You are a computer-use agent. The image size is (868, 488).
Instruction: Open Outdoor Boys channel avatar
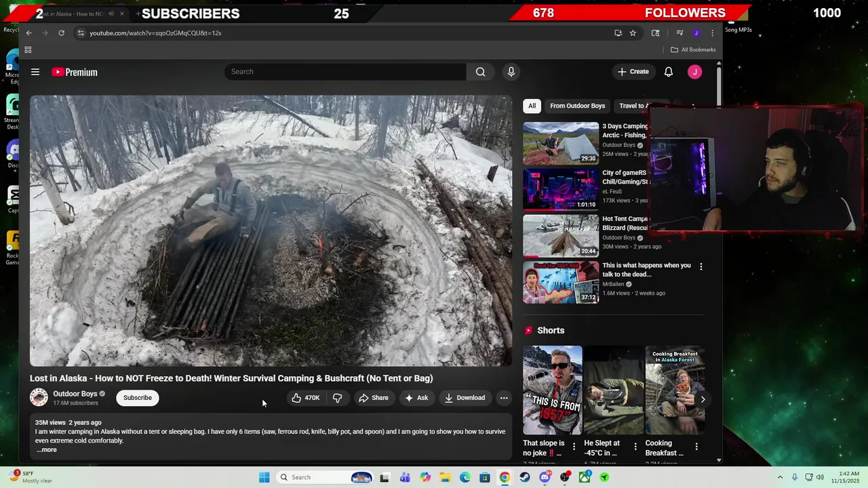pyautogui.click(x=39, y=398)
